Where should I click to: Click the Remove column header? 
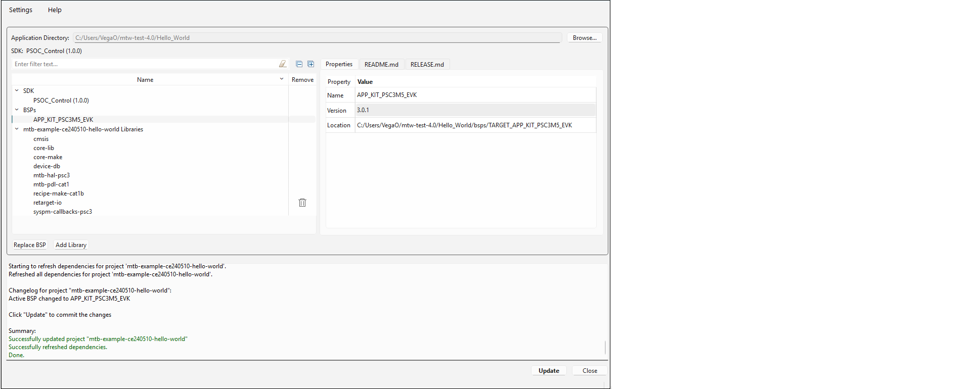pos(302,80)
